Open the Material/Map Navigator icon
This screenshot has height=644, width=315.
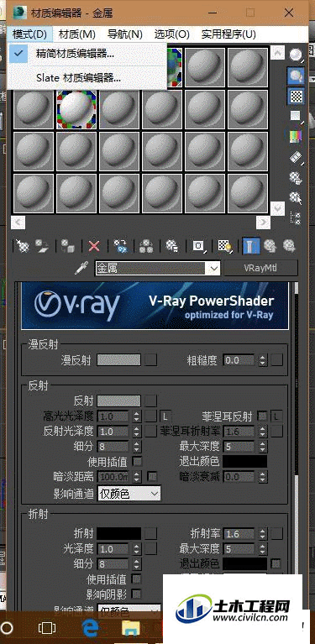(x=296, y=217)
